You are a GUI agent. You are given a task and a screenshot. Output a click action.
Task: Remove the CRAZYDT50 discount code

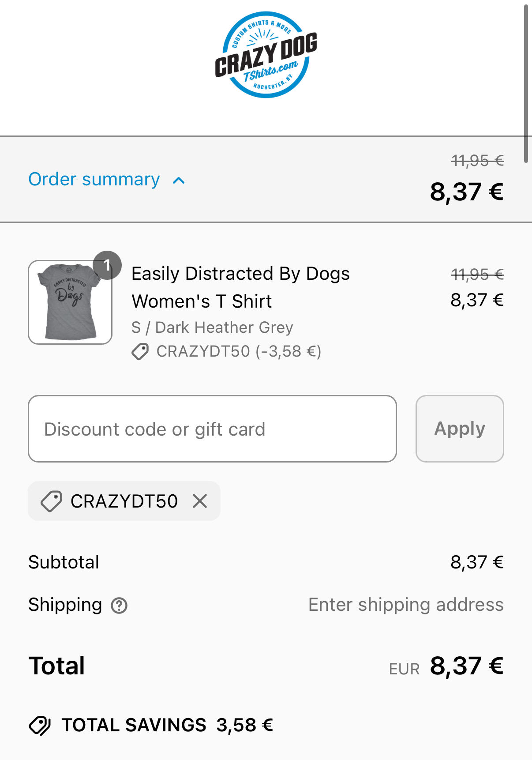(x=201, y=501)
